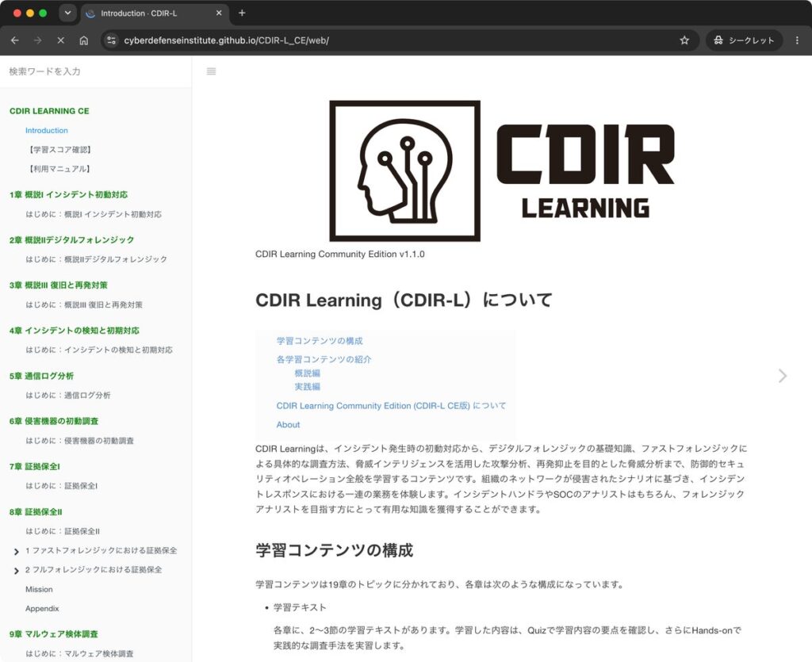Screen dimensions: 812x662
Task: Open はじめに:通信ログ分析
Action: [x=68, y=396]
